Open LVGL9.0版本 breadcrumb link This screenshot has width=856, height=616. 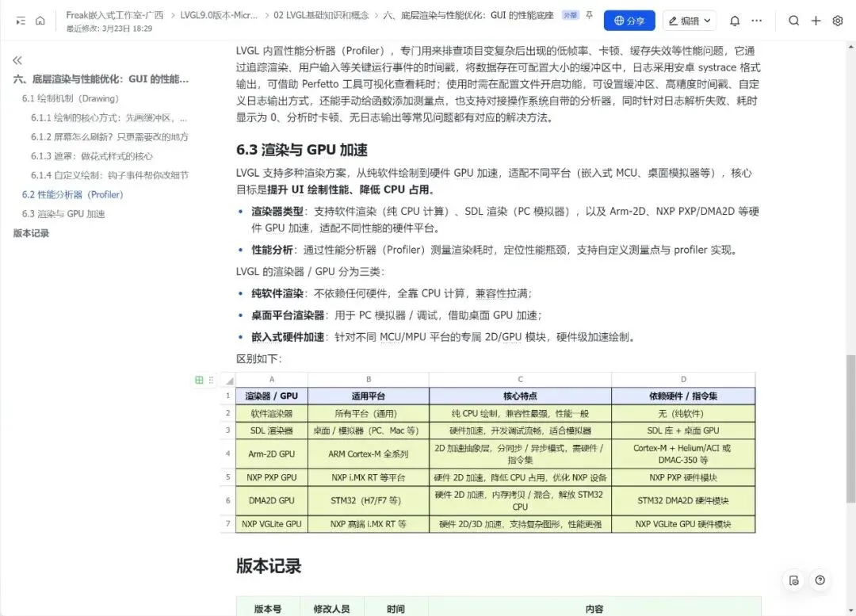click(219, 15)
